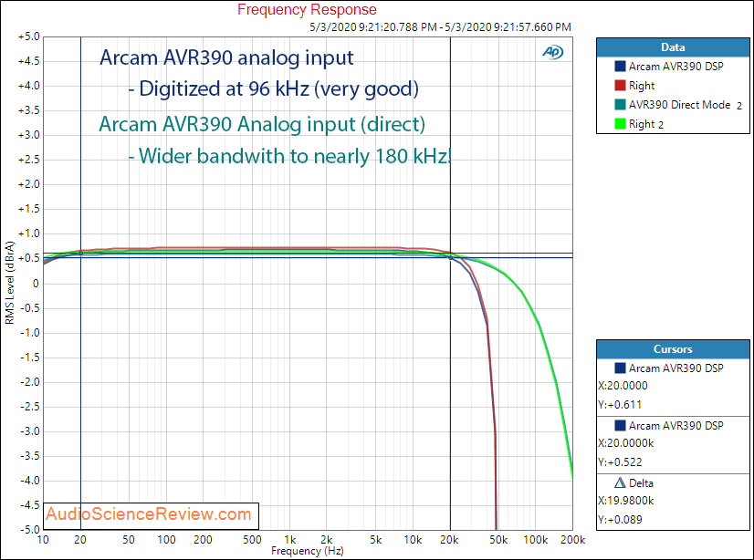The image size is (754, 560).
Task: Click the annotation "Arcam AVR390 Analog input (direct)"
Action: point(262,124)
